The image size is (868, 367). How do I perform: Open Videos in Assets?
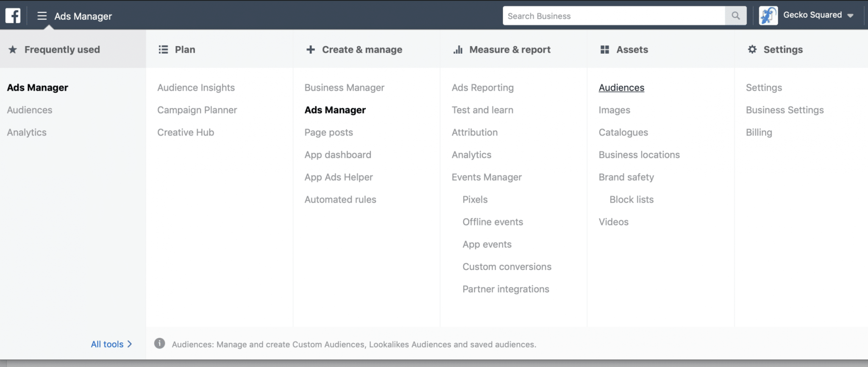click(x=613, y=222)
